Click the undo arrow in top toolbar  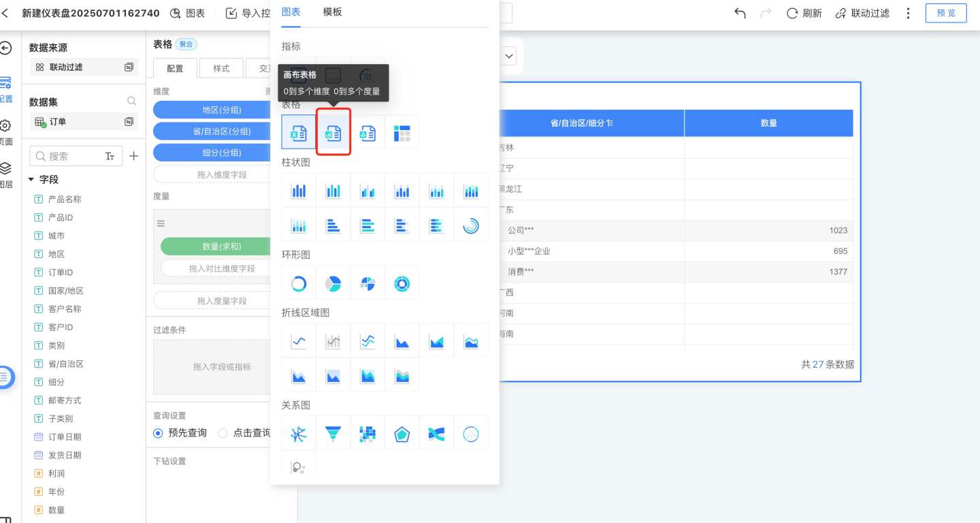pyautogui.click(x=740, y=13)
